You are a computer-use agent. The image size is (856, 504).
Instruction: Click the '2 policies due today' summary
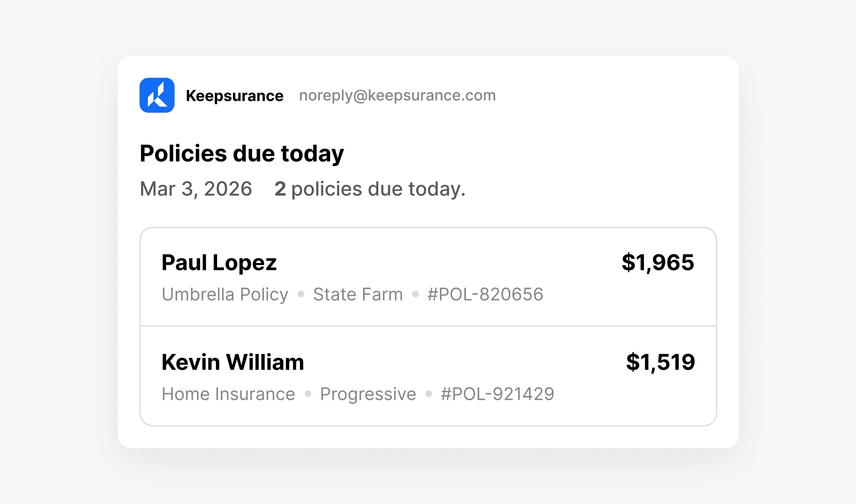click(370, 189)
